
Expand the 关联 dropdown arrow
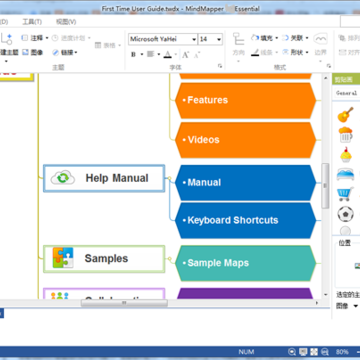pos(307,38)
